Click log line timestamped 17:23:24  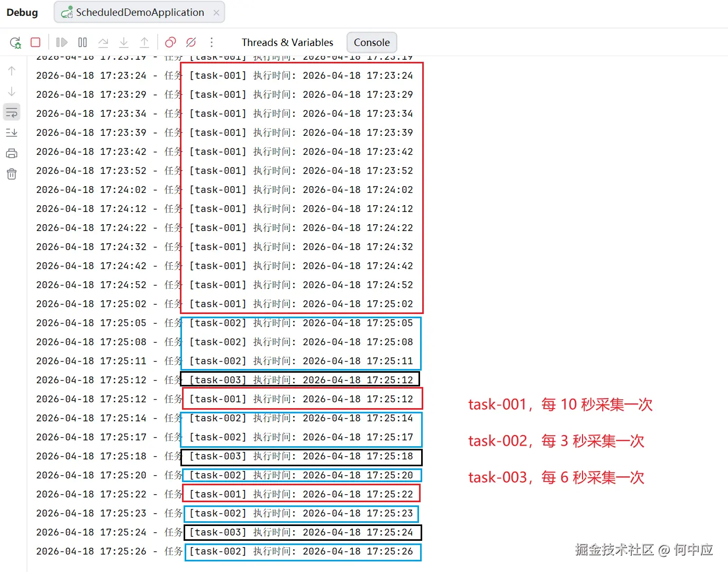(224, 76)
